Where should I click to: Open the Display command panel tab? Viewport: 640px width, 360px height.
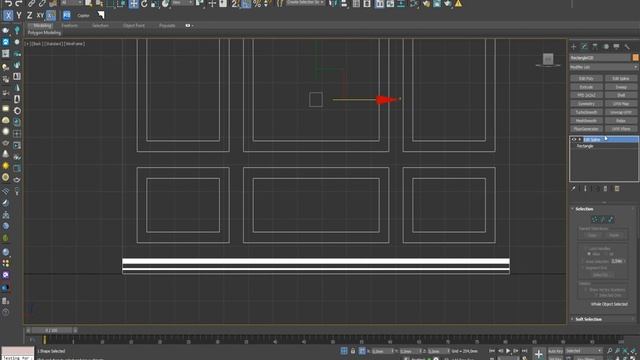click(616, 47)
